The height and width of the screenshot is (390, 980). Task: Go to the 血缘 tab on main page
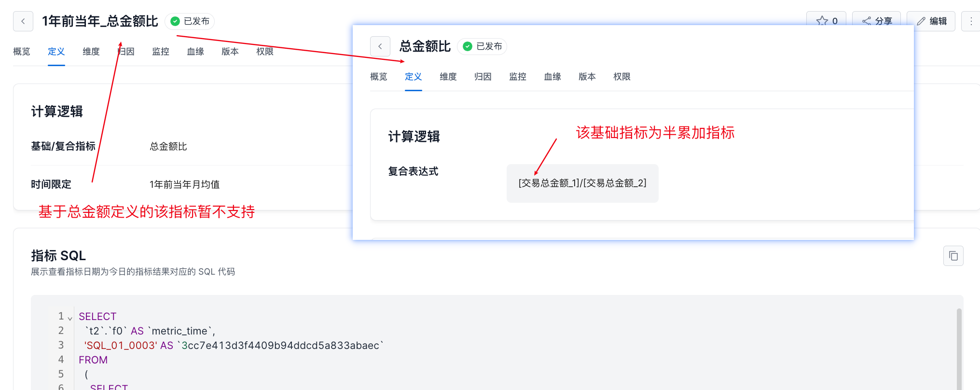click(195, 52)
